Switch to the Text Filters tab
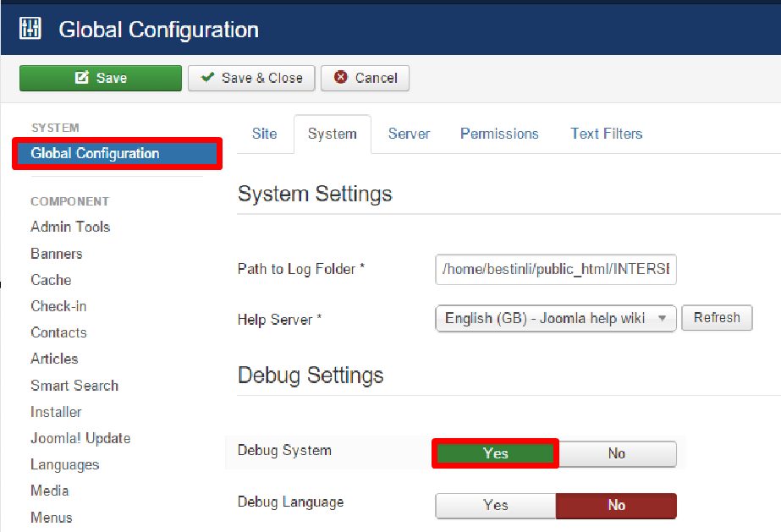 (x=606, y=134)
